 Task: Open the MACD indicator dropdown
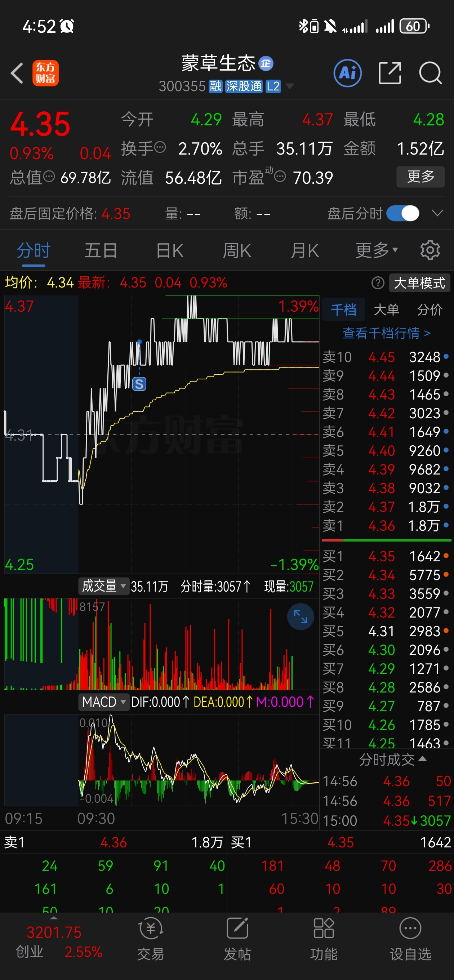pyautogui.click(x=103, y=701)
